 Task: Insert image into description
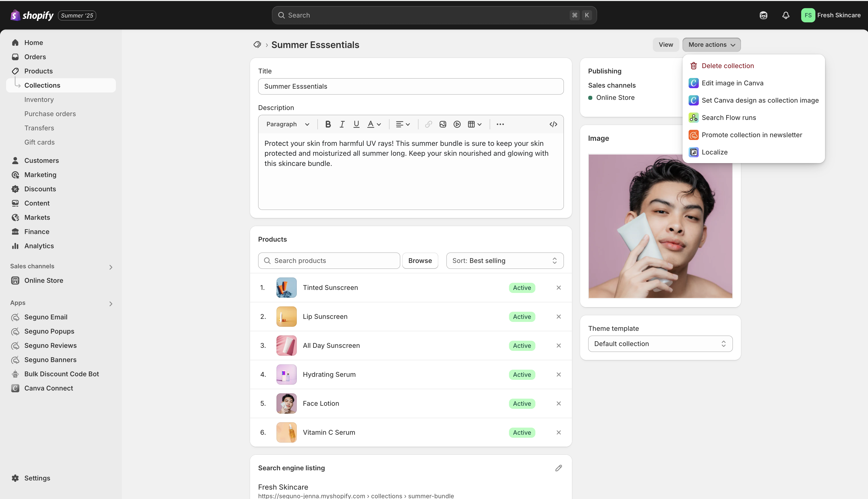(x=443, y=124)
